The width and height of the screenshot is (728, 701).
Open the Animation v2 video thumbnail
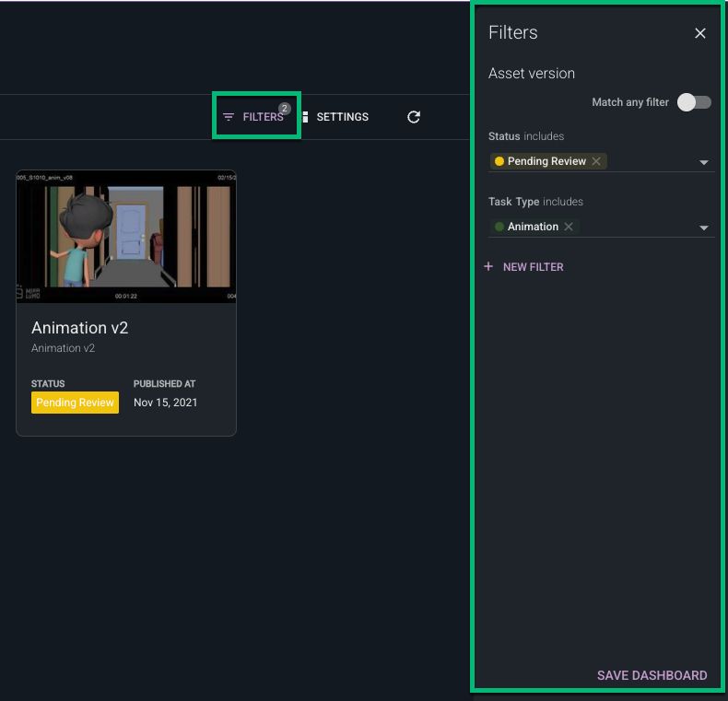click(x=126, y=237)
